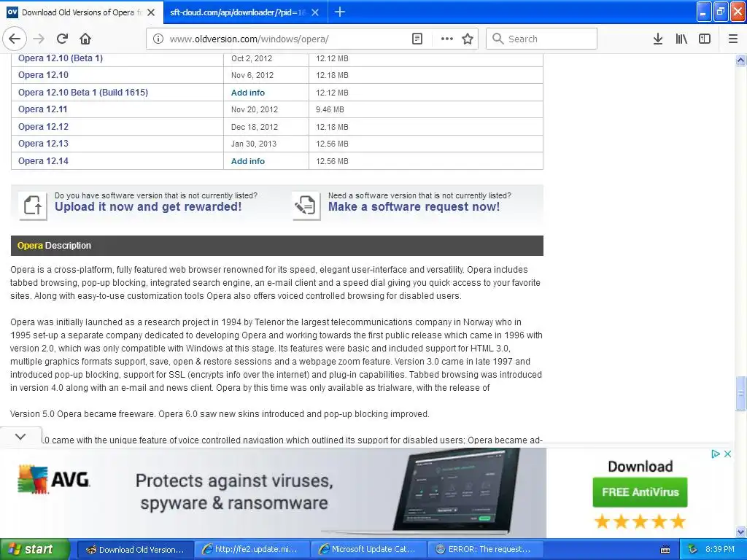The width and height of the screenshot is (747, 560).
Task: Open Opera 12.10 Beta 1 (Build 1615) link
Action: coord(83,93)
